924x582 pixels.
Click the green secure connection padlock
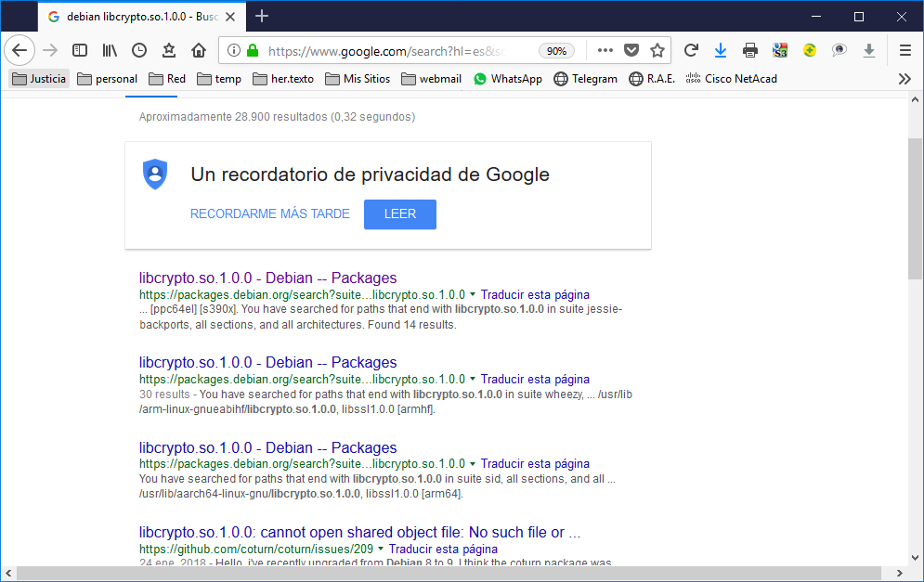[253, 51]
